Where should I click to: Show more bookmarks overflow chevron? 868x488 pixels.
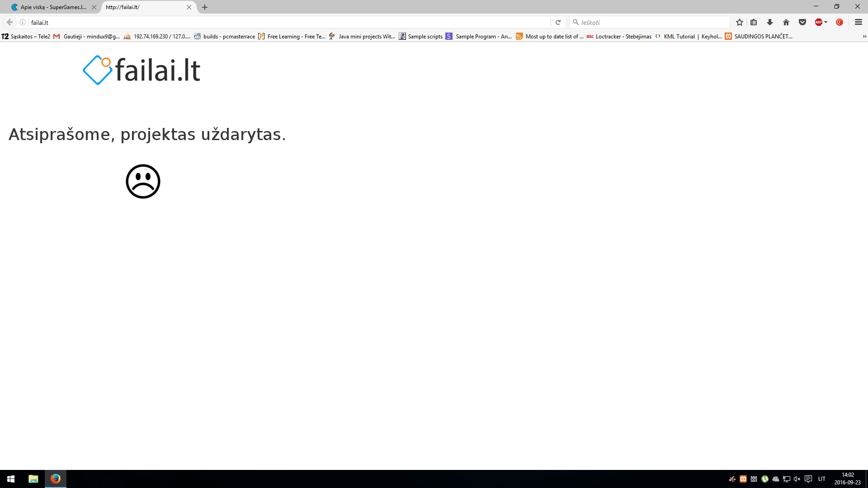(x=864, y=37)
